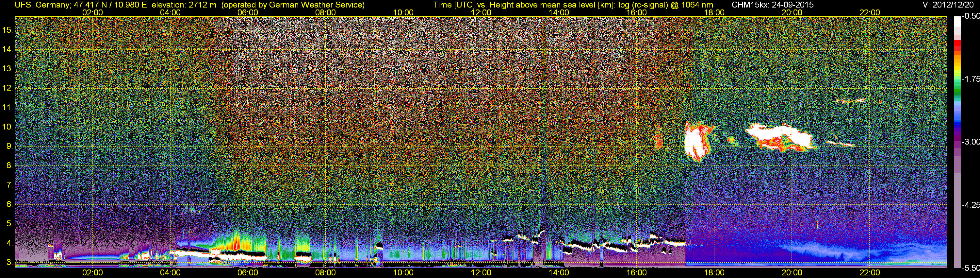Click the white top segment of the colorbar
Viewport: 980px width, 278px height.
(957, 22)
